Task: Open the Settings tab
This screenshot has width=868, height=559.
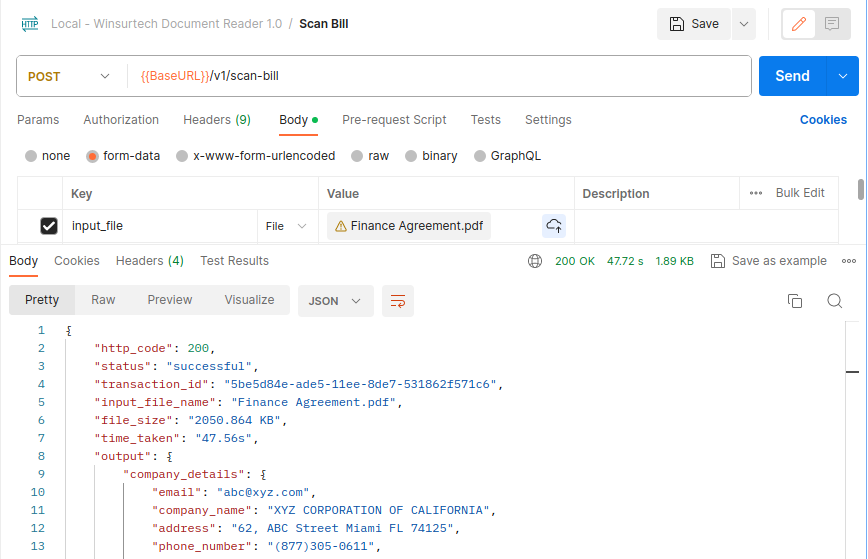Action: click(548, 120)
